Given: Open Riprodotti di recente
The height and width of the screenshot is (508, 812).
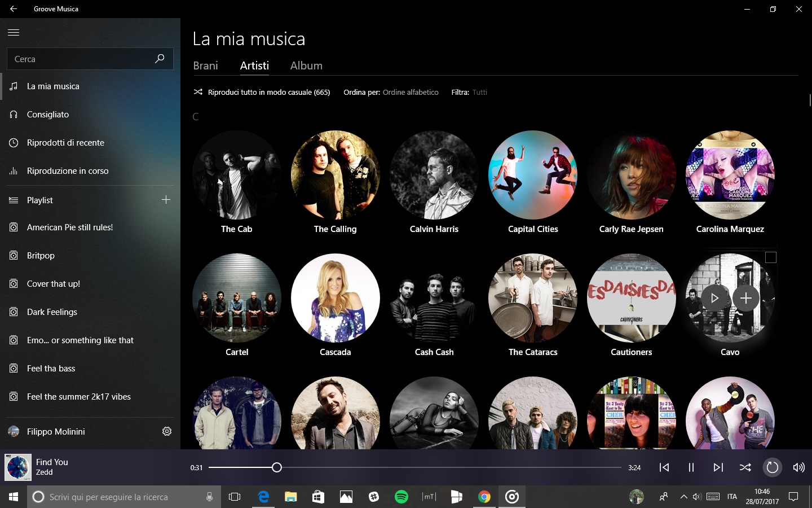Looking at the screenshot, I should pos(90,143).
